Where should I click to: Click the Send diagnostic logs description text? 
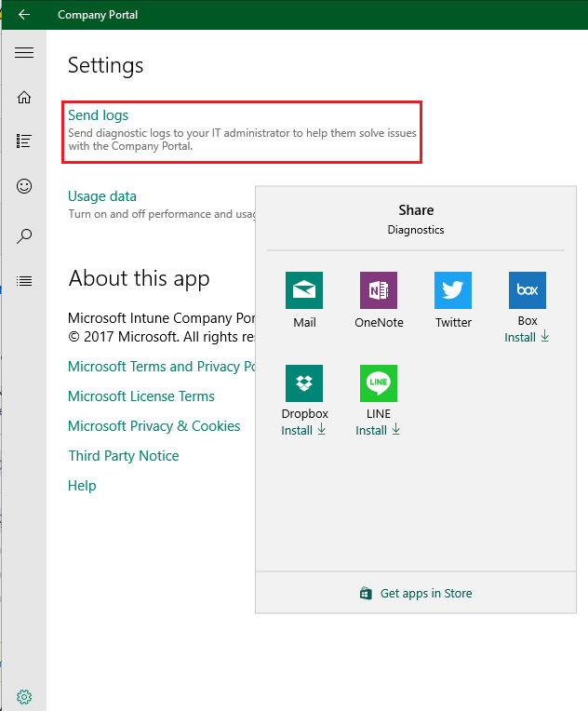point(242,140)
